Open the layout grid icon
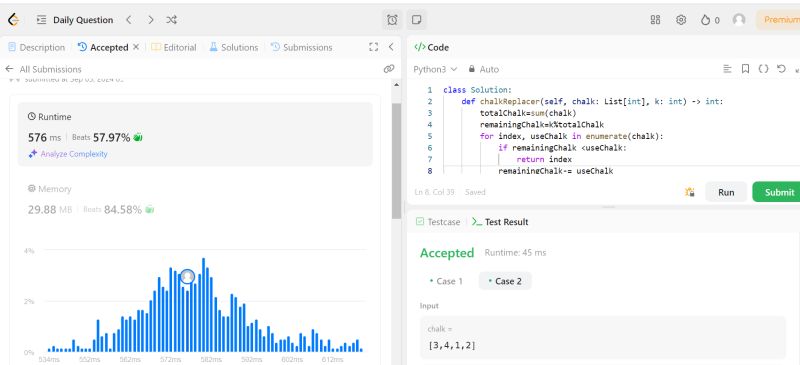Screen dimensions: 800x365 [x=656, y=20]
